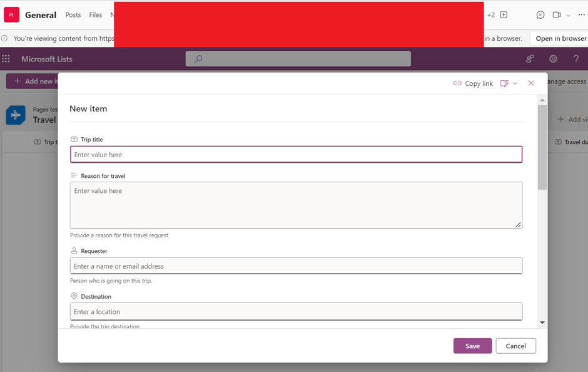Click the Destination location pin icon
This screenshot has height=372, width=588.
click(74, 296)
